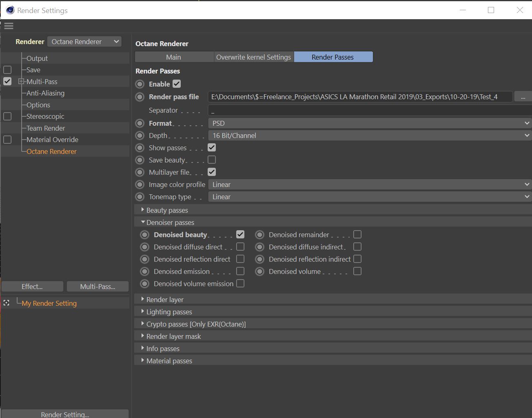Select Team Render in the settings tree
The height and width of the screenshot is (418, 532).
tap(46, 128)
